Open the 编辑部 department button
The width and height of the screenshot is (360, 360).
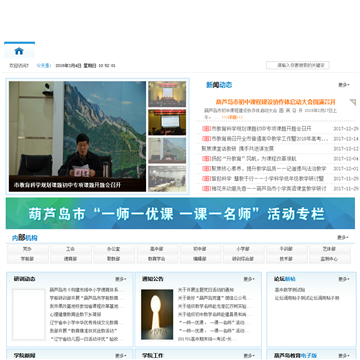200,259
